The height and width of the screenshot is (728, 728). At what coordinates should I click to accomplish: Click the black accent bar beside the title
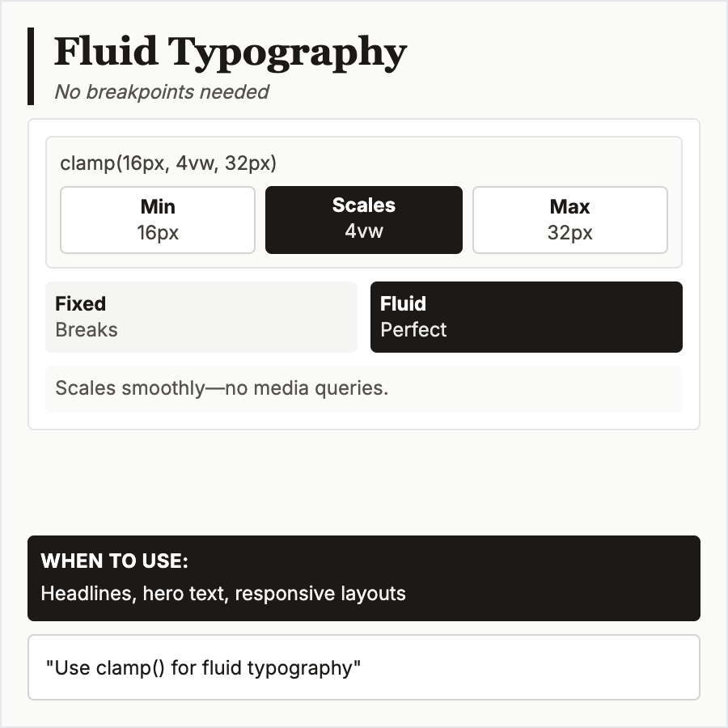pos(31,66)
